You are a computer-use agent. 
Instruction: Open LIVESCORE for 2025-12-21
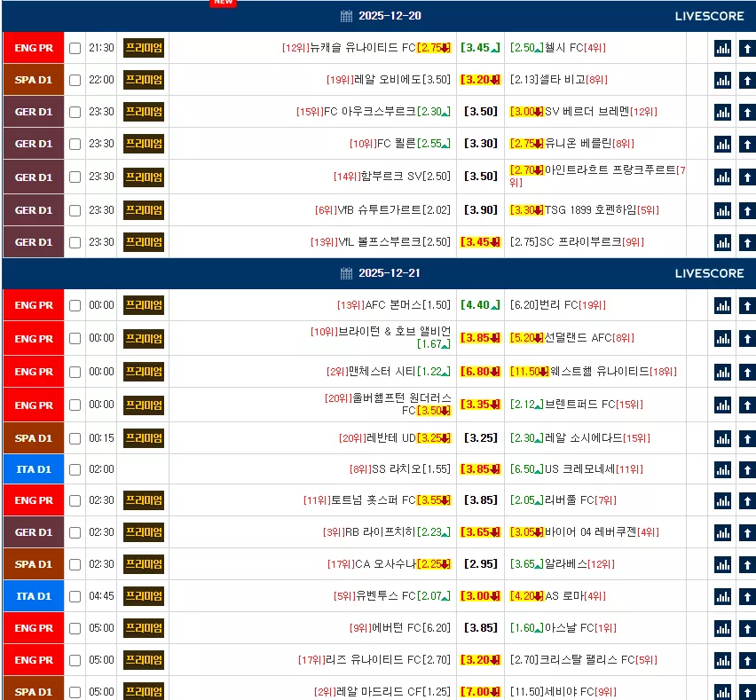[709, 273]
